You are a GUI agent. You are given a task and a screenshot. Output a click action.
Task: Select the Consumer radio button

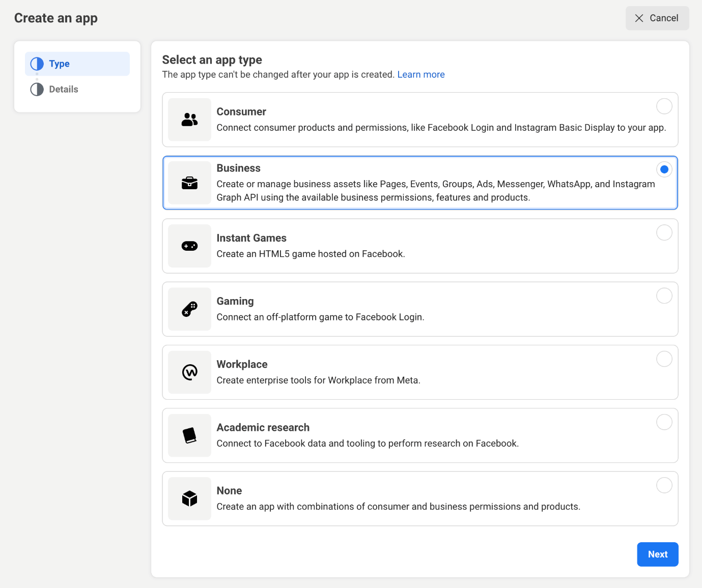pyautogui.click(x=664, y=106)
